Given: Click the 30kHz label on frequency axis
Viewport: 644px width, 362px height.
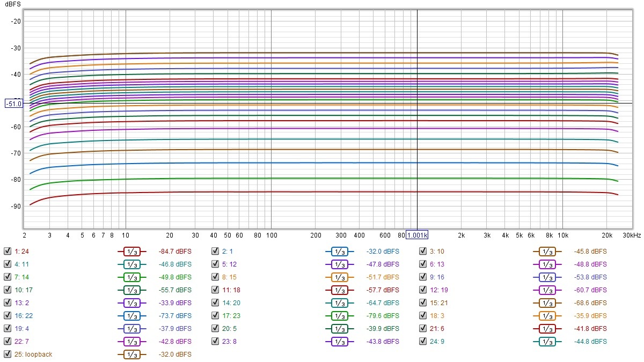Looking at the screenshot, I should [x=631, y=235].
